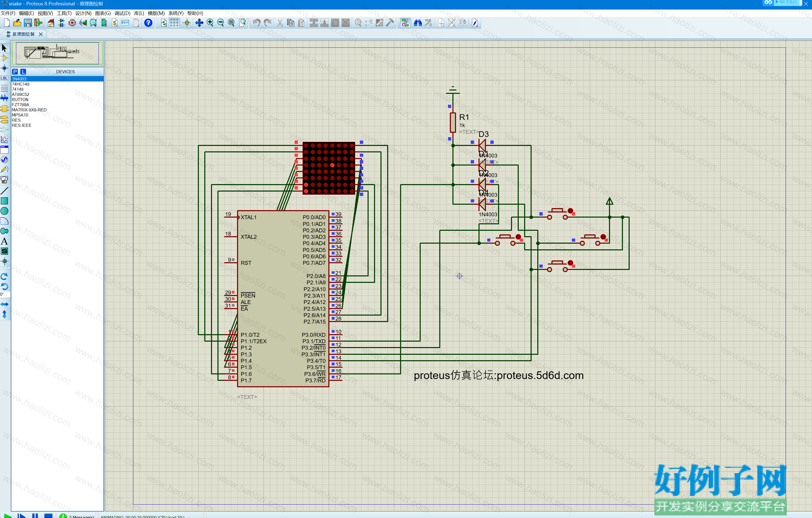
Task: Click the Zoom Out magnifier icon
Action: (x=221, y=23)
